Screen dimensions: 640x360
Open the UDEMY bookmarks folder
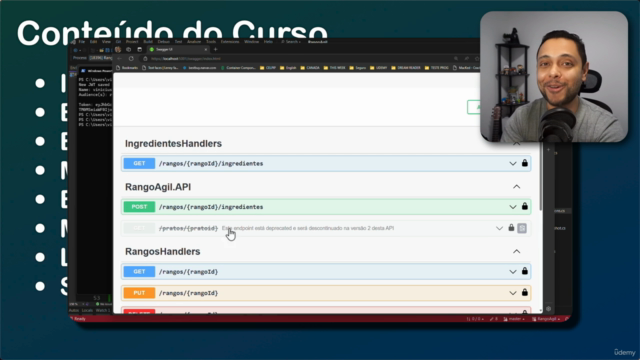[x=378, y=68]
